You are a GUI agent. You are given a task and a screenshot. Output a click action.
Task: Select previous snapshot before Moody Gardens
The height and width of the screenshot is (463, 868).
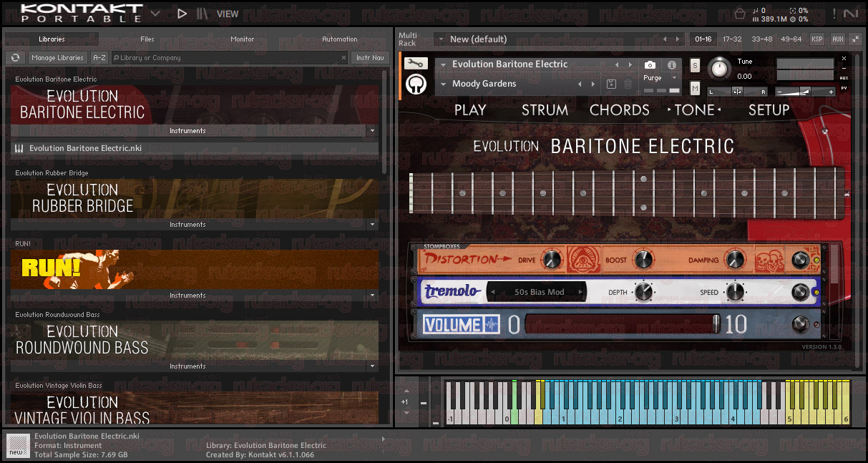click(580, 84)
